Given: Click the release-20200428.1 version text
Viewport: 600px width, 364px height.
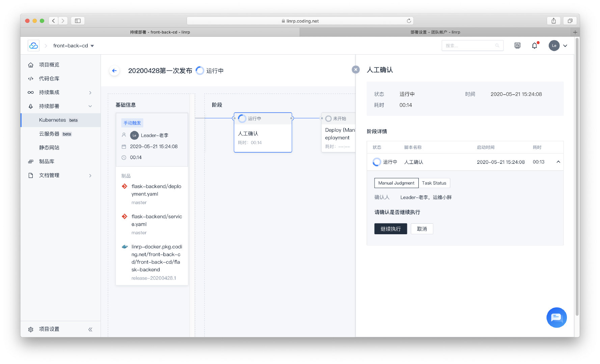Looking at the screenshot, I should pyautogui.click(x=154, y=278).
